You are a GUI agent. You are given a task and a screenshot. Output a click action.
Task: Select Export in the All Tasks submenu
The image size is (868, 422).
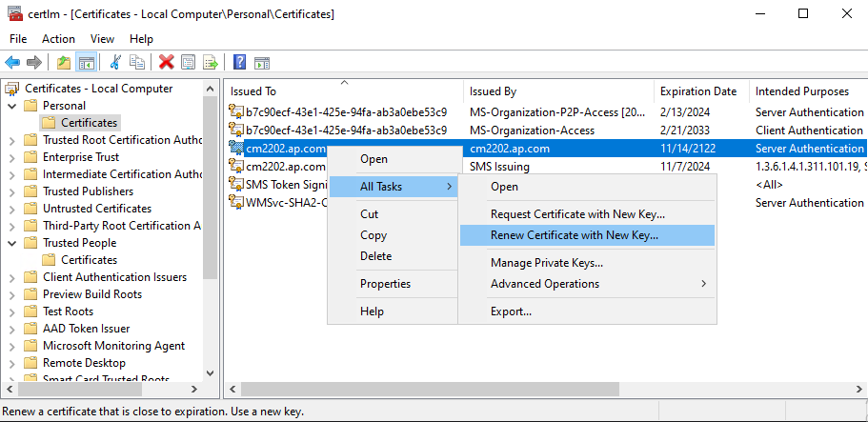(587, 311)
